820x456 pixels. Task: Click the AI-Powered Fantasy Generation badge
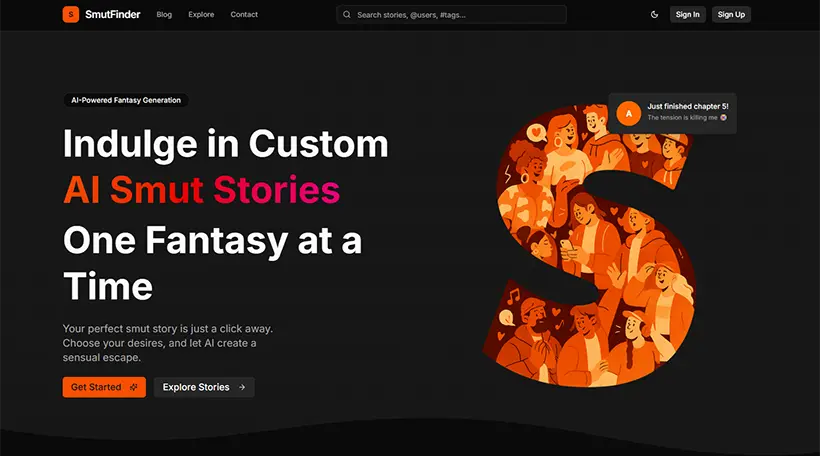(x=125, y=100)
